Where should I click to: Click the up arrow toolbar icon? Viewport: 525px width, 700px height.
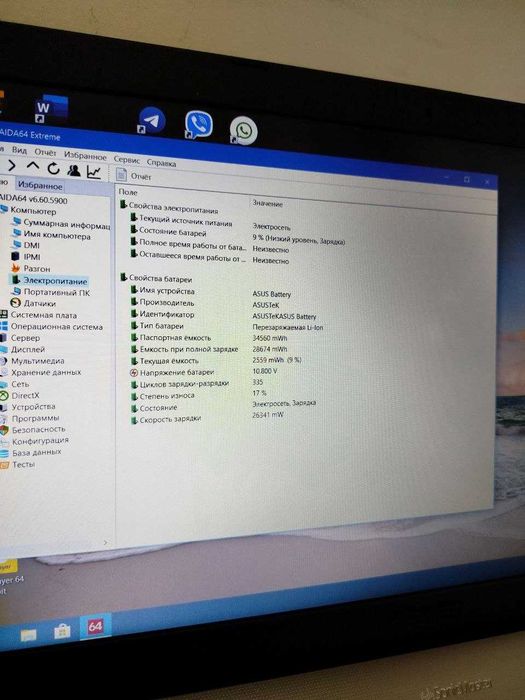[x=33, y=167]
